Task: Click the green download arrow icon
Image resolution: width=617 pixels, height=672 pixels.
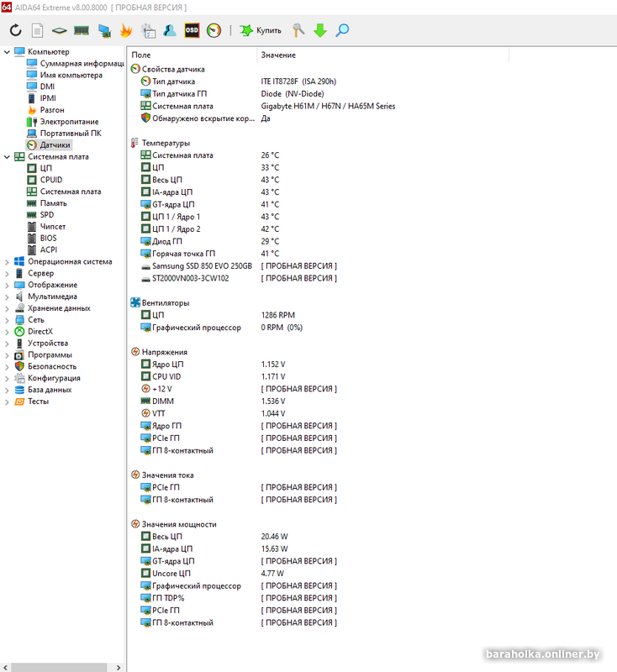Action: tap(320, 30)
